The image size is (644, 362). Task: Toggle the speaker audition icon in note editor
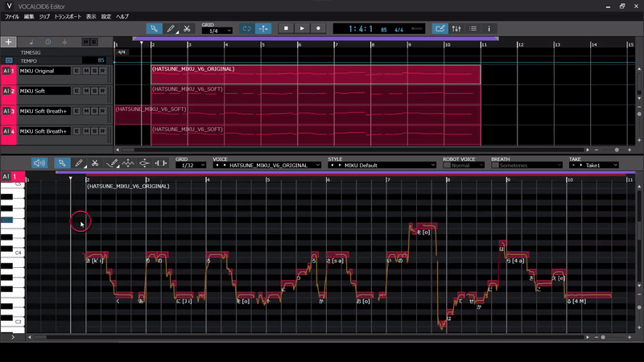coord(39,163)
